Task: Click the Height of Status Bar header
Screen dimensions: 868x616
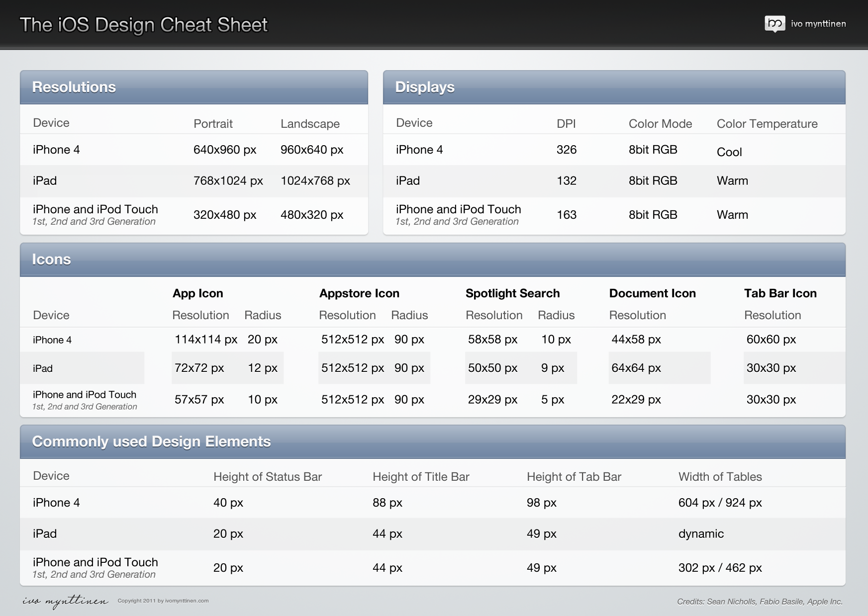Action: pyautogui.click(x=268, y=477)
